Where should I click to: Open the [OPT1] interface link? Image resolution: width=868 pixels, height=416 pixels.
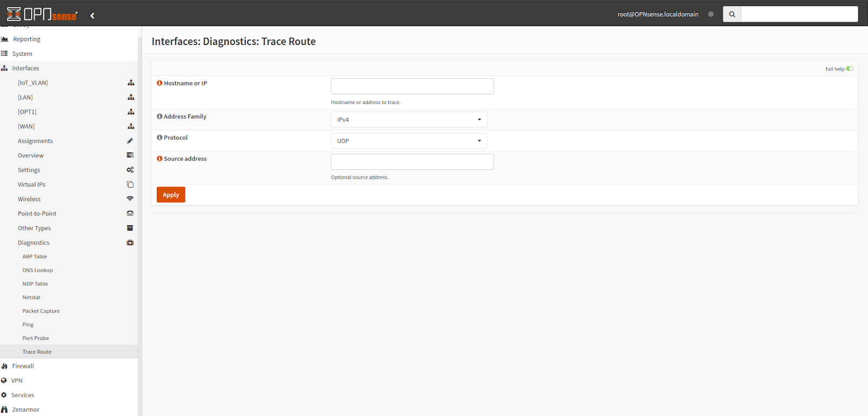[27, 112]
